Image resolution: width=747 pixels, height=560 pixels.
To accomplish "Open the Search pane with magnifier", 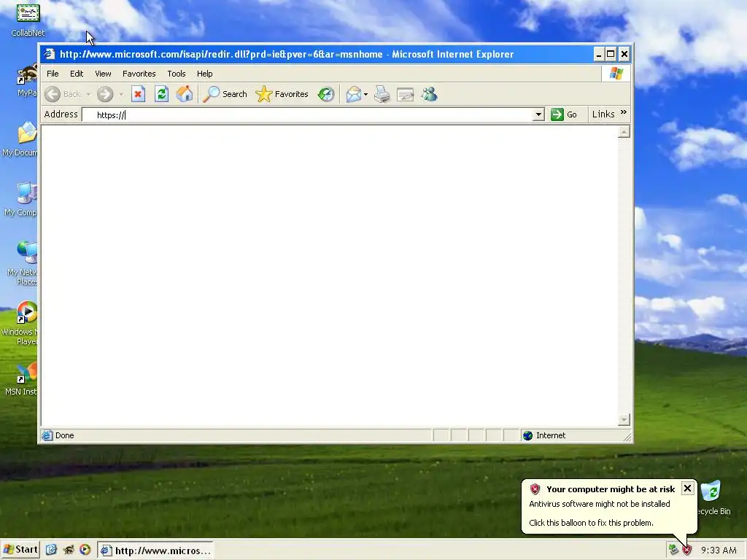I will [225, 94].
